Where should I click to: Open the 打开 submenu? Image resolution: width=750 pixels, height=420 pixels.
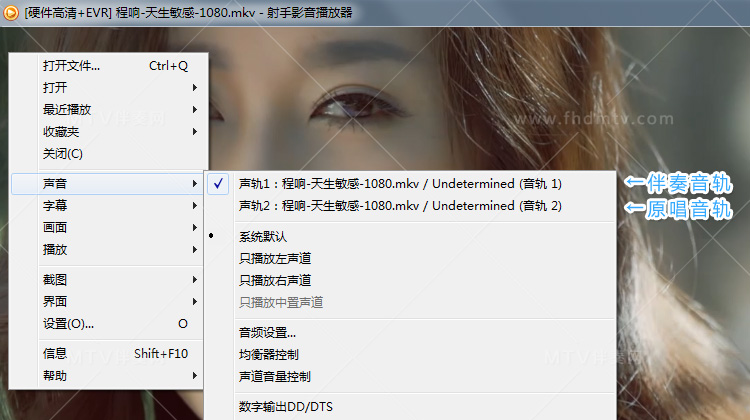[x=109, y=88]
